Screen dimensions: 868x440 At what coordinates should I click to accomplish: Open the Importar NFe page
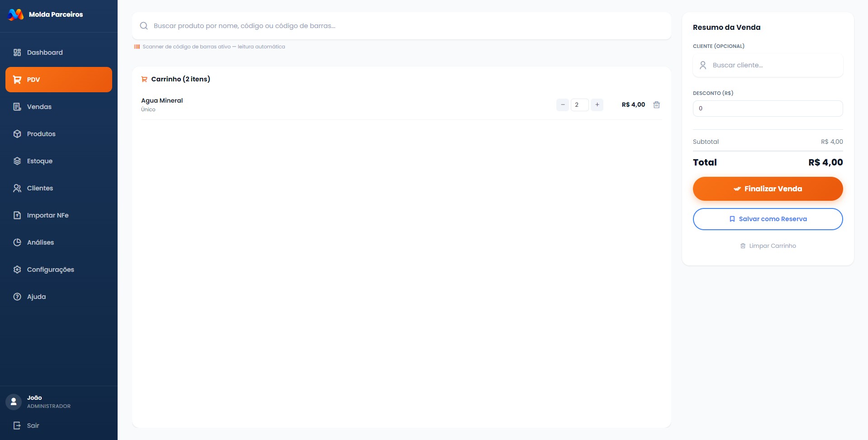pos(47,215)
